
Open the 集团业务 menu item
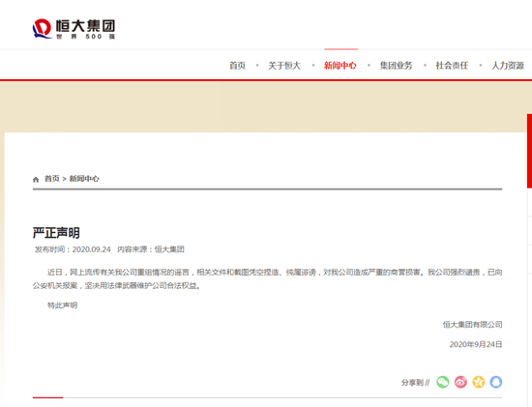(396, 65)
